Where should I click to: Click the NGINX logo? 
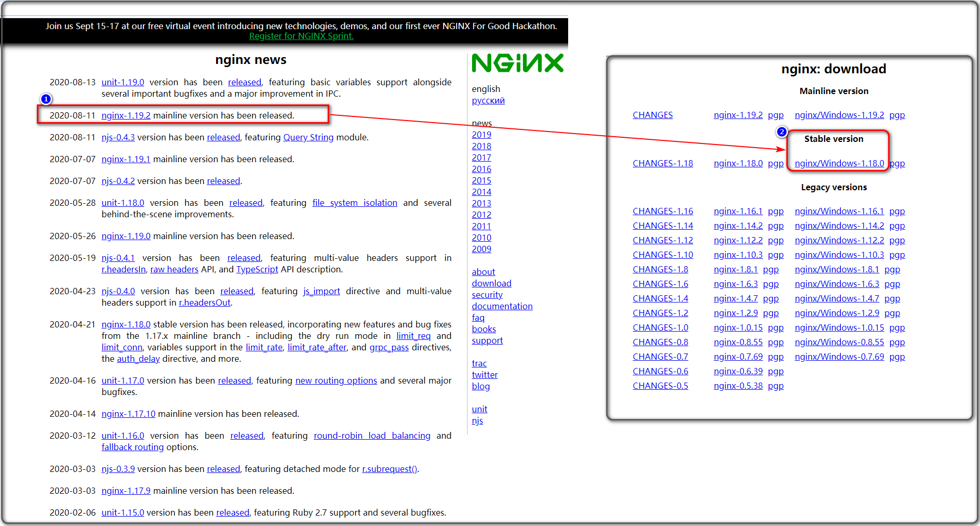click(517, 63)
